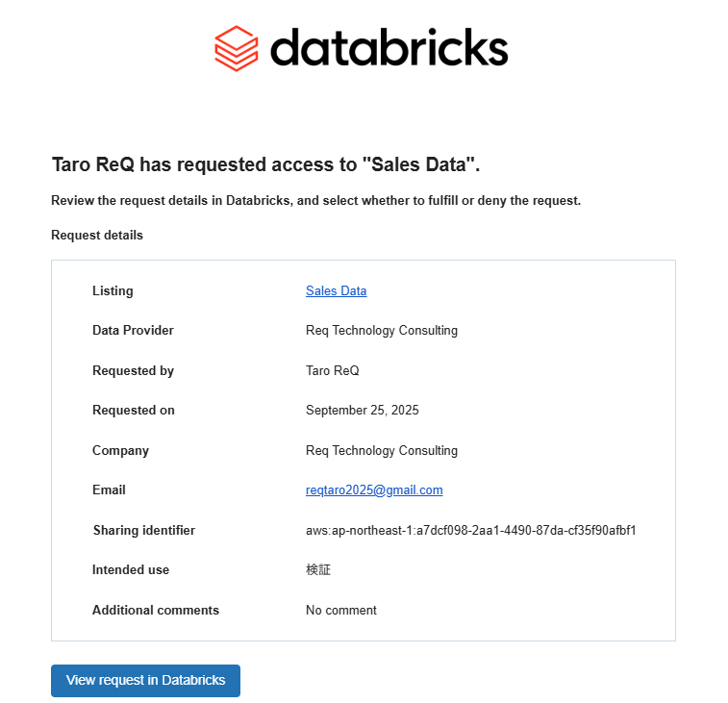Click the Email field label
Image resolution: width=728 pixels, height=703 pixels.
109,490
